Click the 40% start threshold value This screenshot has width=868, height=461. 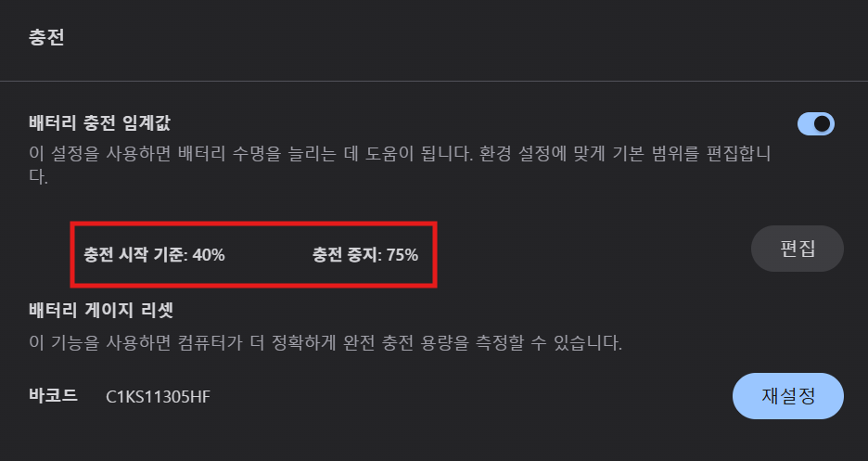pos(207,254)
